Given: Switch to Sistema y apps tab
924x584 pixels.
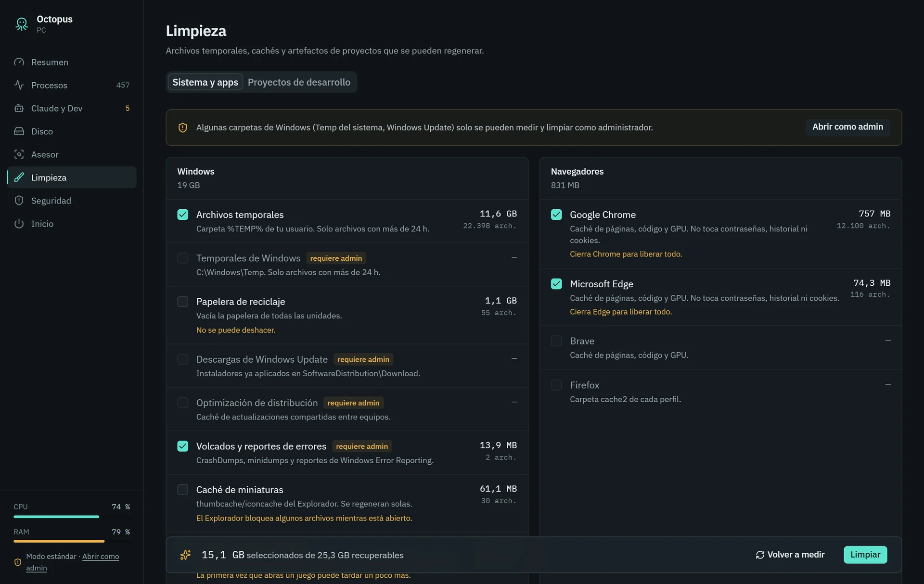Looking at the screenshot, I should [205, 82].
